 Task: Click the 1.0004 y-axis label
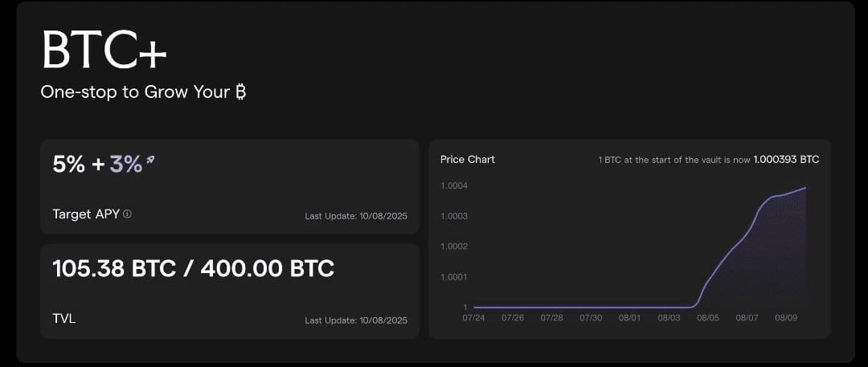[454, 186]
